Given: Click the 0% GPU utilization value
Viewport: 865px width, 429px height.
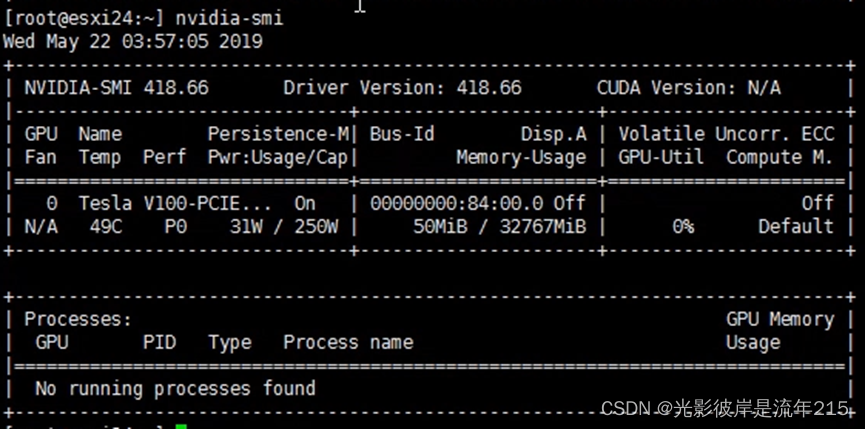Looking at the screenshot, I should click(683, 227).
